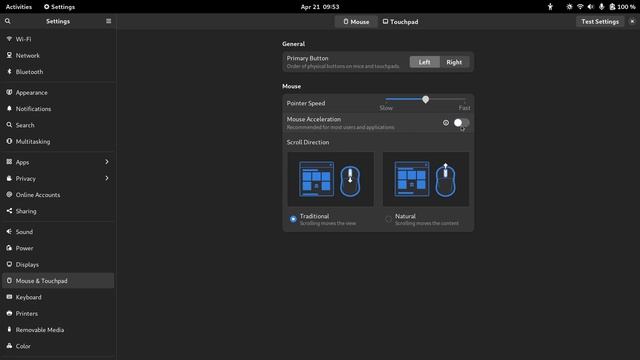Click the Keyboard icon in sidebar
Screen dimensions: 640x360
pyautogui.click(x=9, y=297)
